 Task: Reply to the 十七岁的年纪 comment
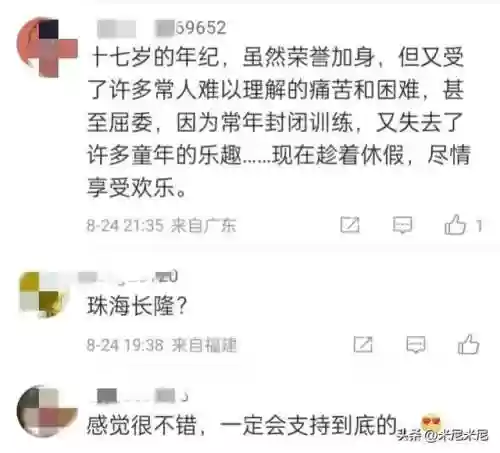pyautogui.click(x=402, y=225)
